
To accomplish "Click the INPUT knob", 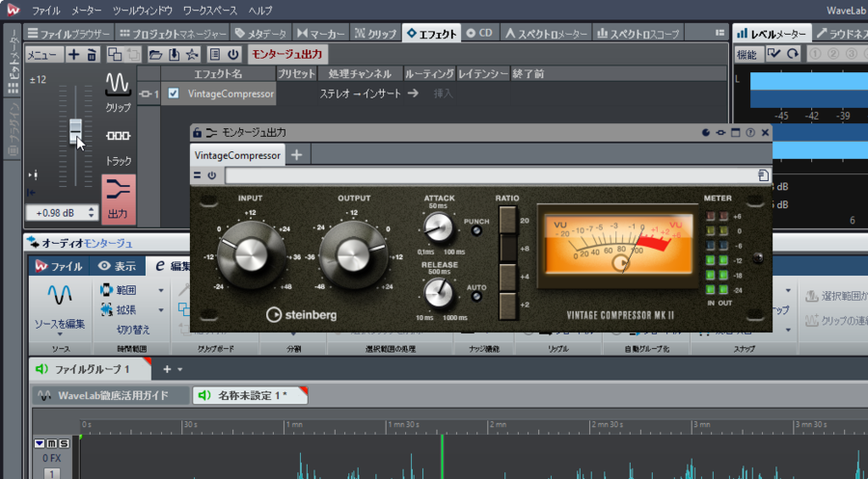I will [x=250, y=254].
